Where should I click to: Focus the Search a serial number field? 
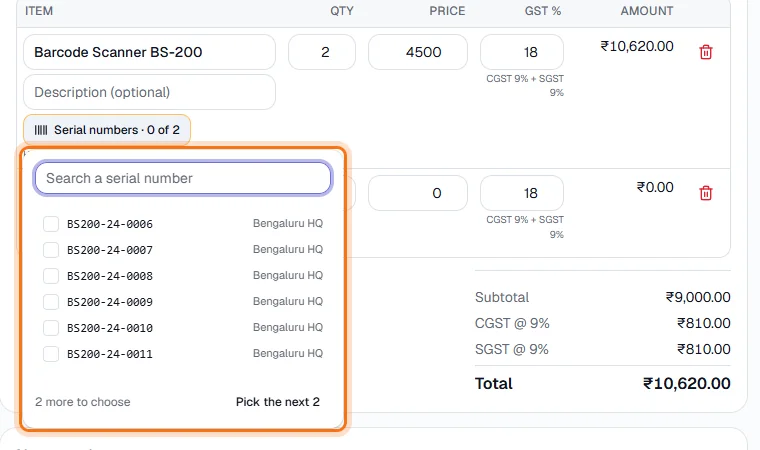tap(183, 178)
